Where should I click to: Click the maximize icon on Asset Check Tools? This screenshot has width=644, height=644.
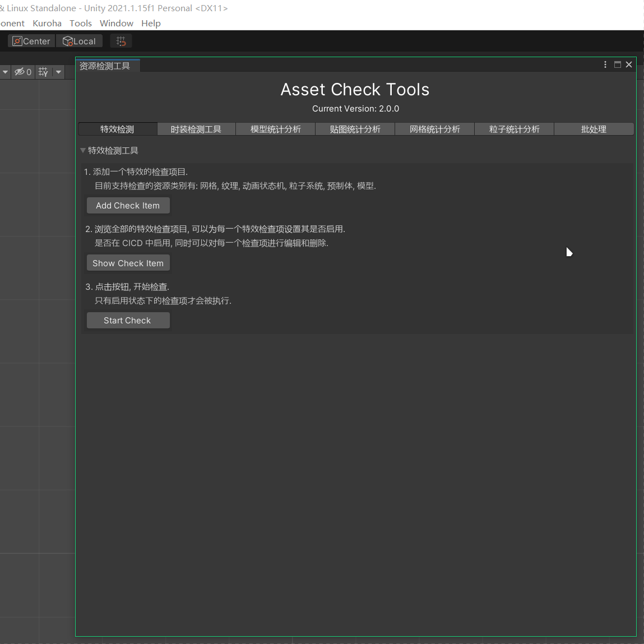(x=618, y=64)
